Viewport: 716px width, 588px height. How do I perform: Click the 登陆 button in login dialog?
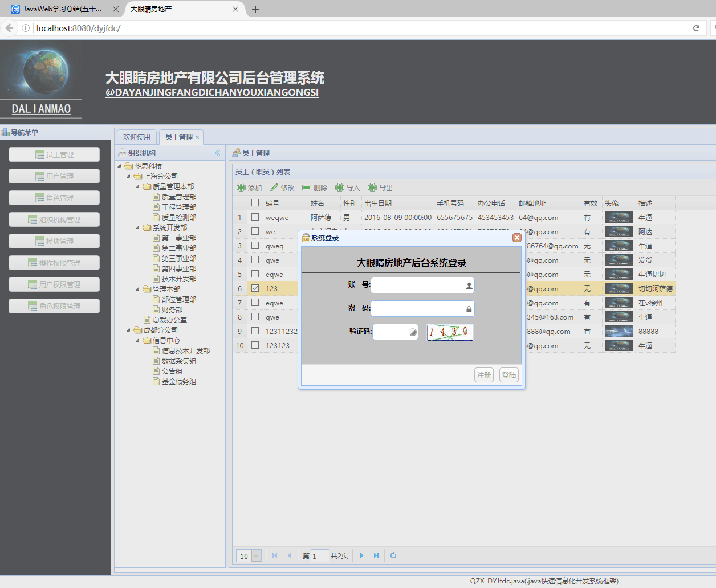pos(509,375)
